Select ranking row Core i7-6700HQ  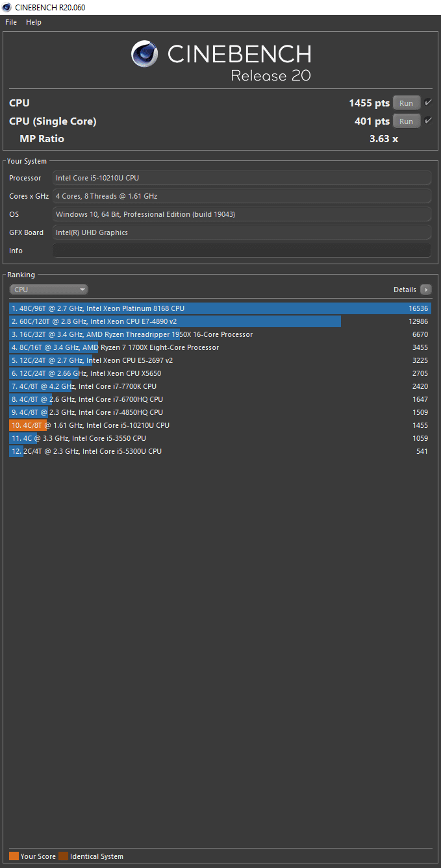[x=220, y=399]
